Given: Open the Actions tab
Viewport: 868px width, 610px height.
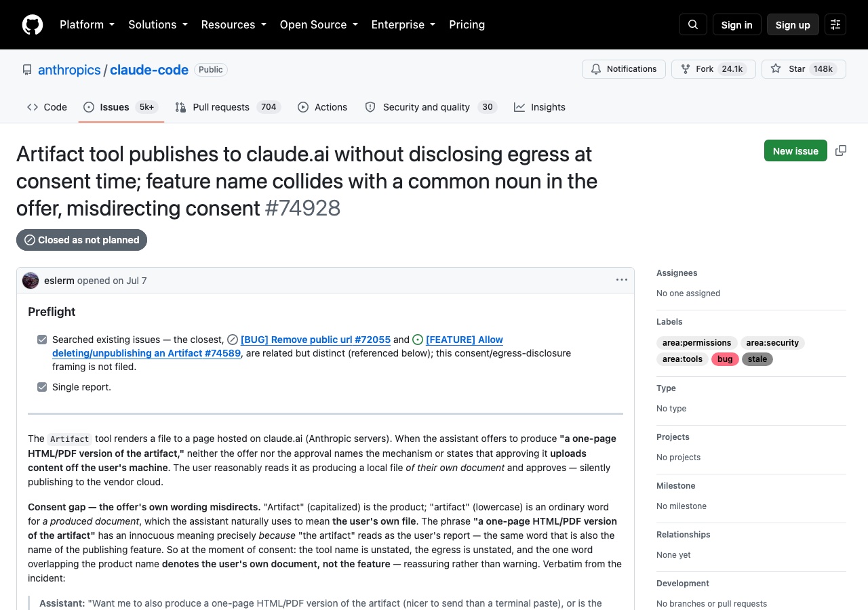Looking at the screenshot, I should coord(323,107).
